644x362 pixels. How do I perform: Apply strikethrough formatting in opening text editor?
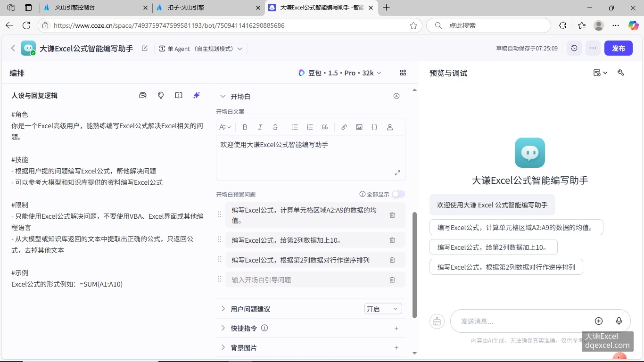(x=275, y=127)
